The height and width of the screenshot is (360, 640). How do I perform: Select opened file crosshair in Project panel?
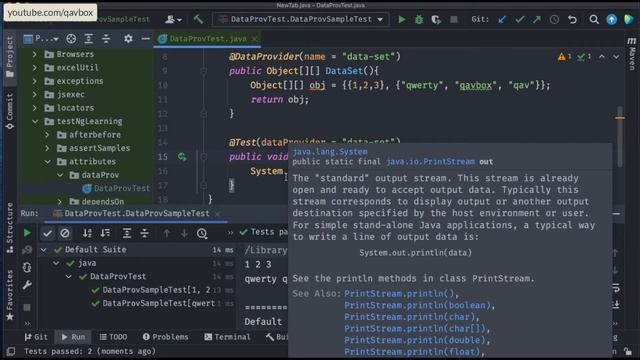pos(71,39)
